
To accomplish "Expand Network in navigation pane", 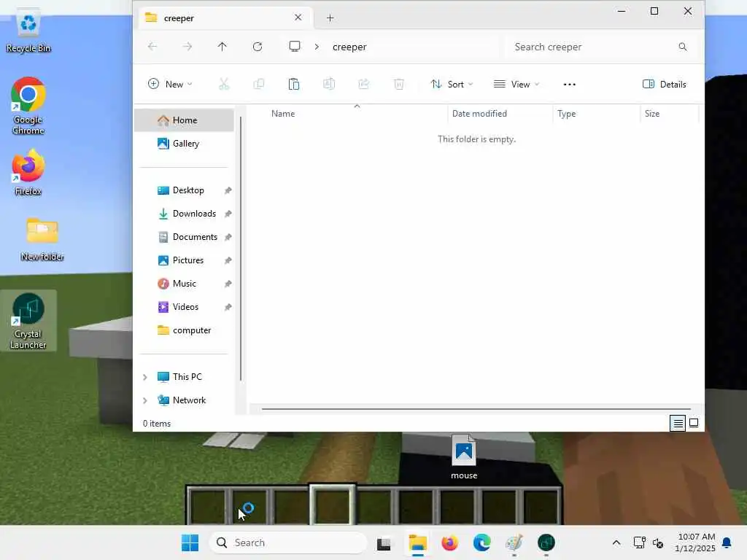I will (145, 400).
